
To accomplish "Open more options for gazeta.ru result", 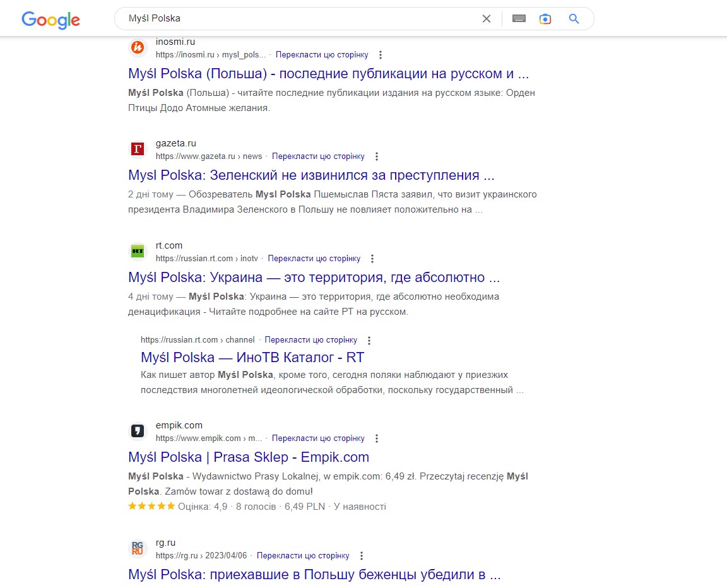I will tap(377, 156).
